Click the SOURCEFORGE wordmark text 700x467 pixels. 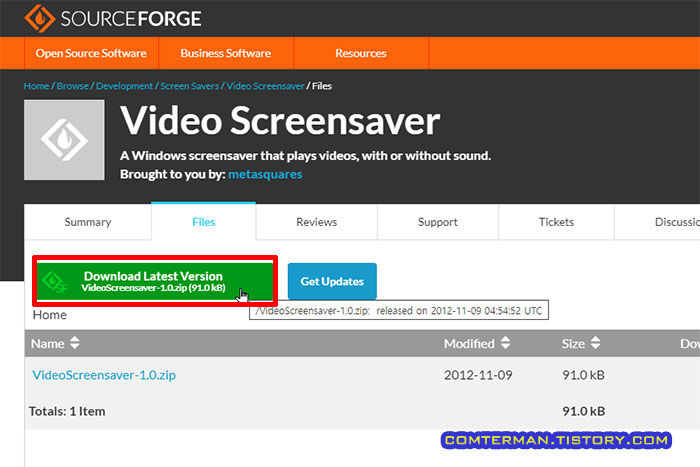(131, 19)
